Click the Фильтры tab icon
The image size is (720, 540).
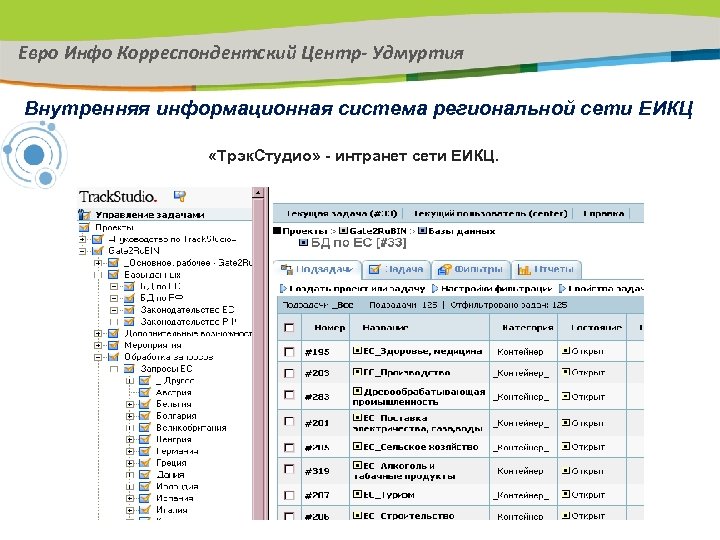click(x=444, y=270)
